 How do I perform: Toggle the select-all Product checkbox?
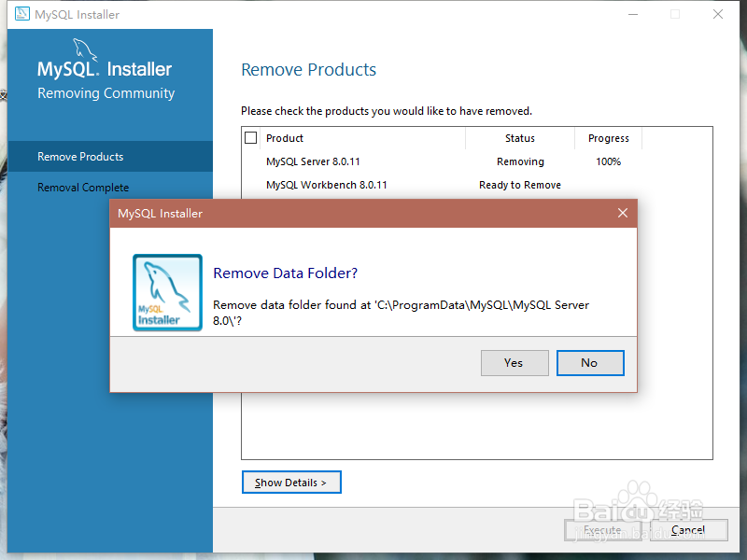click(250, 137)
